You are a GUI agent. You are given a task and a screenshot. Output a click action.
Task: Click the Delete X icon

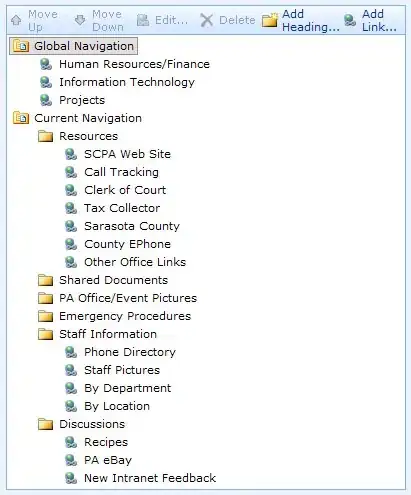tap(207, 20)
